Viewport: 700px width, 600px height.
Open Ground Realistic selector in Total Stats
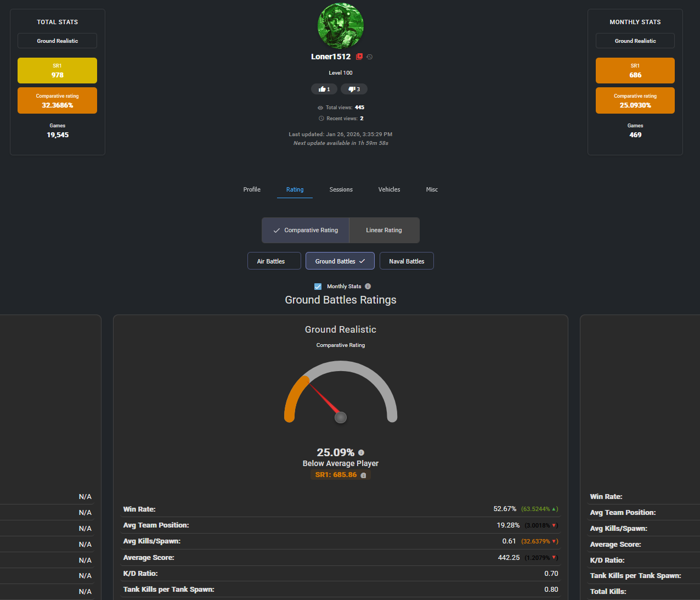click(58, 41)
